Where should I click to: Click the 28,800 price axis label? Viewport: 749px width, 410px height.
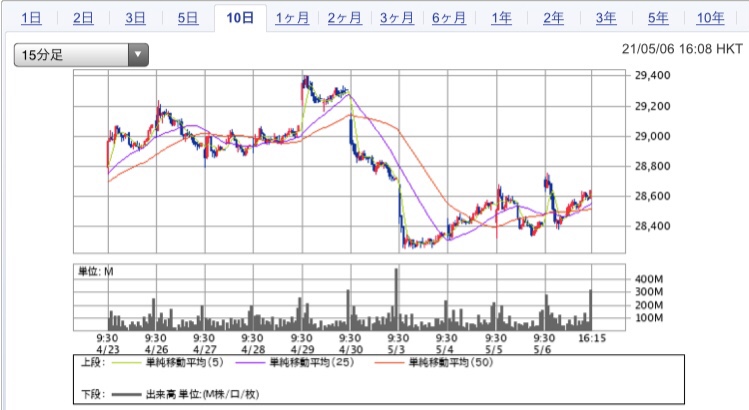652,166
